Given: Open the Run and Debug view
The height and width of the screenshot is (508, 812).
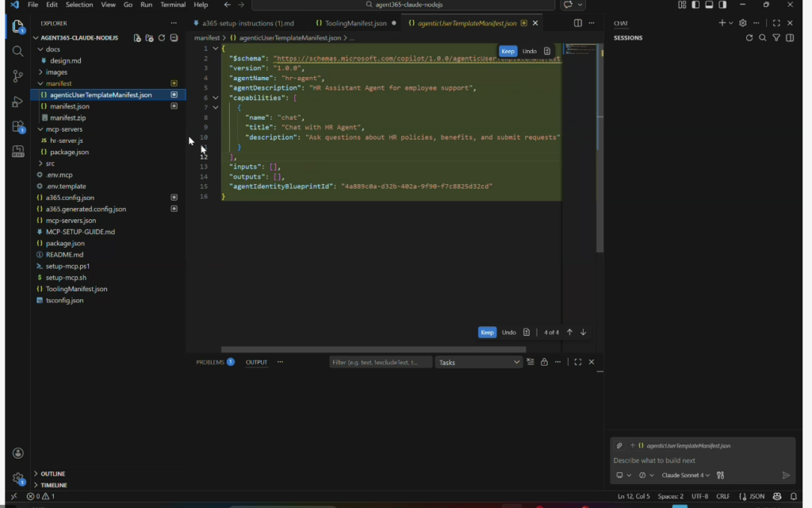Looking at the screenshot, I should pos(17,102).
